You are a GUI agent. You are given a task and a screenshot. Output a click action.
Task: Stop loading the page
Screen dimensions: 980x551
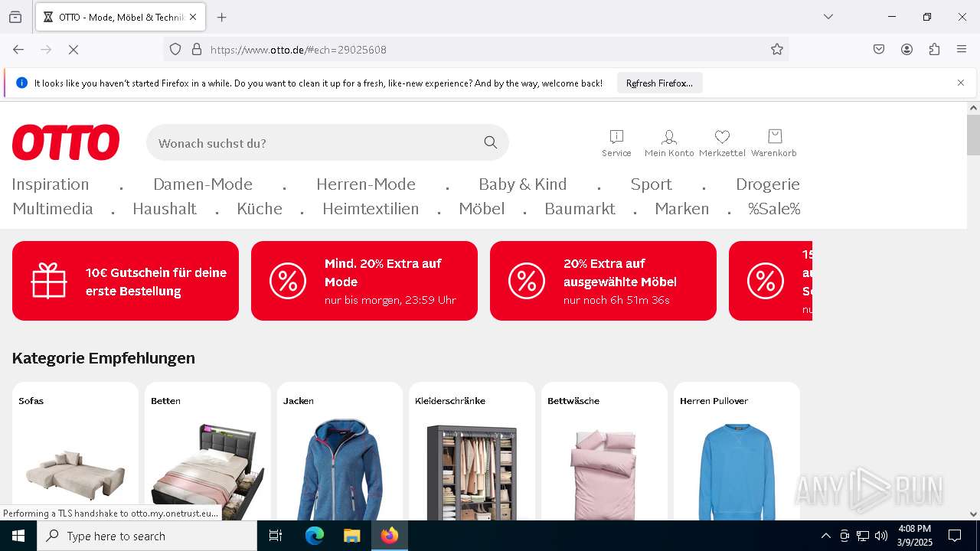[73, 50]
